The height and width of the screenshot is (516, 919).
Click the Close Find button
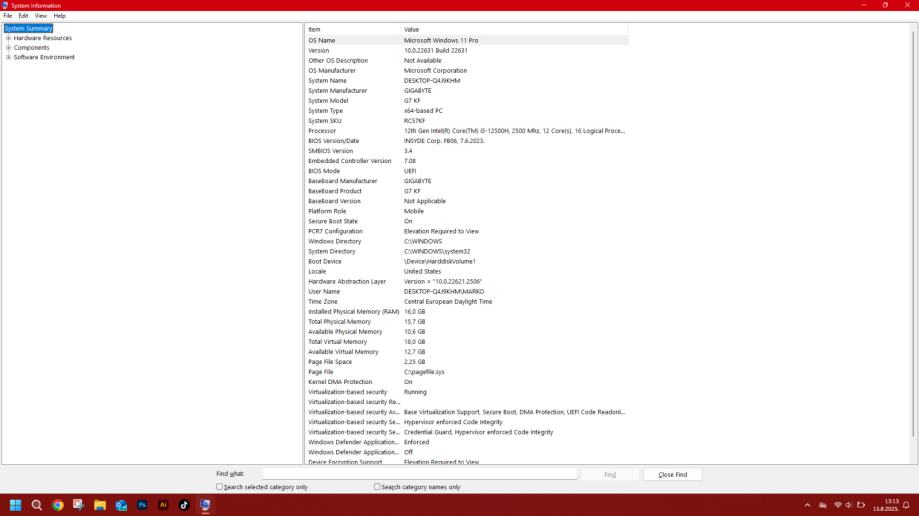(x=672, y=474)
